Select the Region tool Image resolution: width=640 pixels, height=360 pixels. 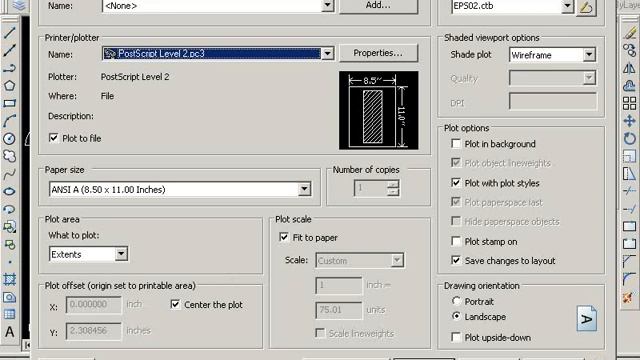9,297
